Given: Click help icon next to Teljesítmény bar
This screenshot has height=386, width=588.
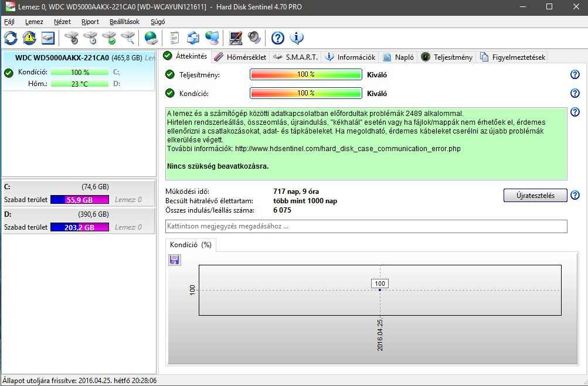Looking at the screenshot, I should coord(575,74).
